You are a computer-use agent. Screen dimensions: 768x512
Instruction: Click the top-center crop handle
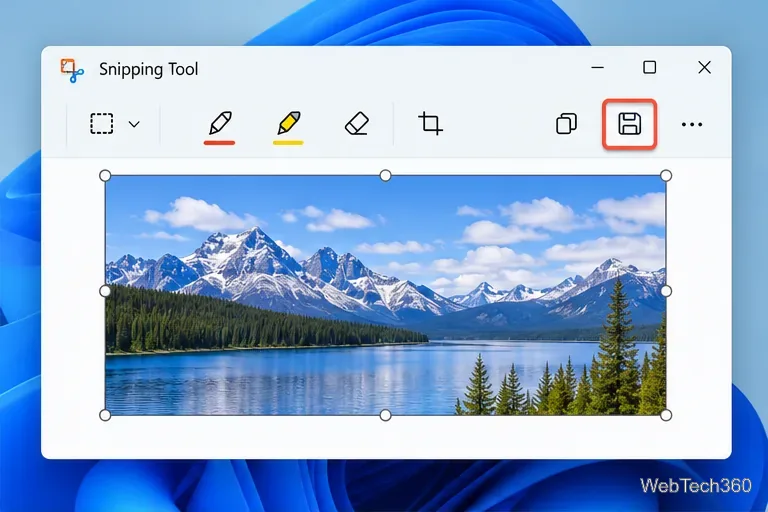(385, 175)
